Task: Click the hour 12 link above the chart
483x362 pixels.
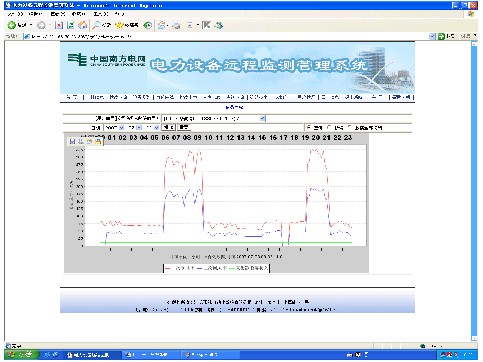Action: [230, 138]
